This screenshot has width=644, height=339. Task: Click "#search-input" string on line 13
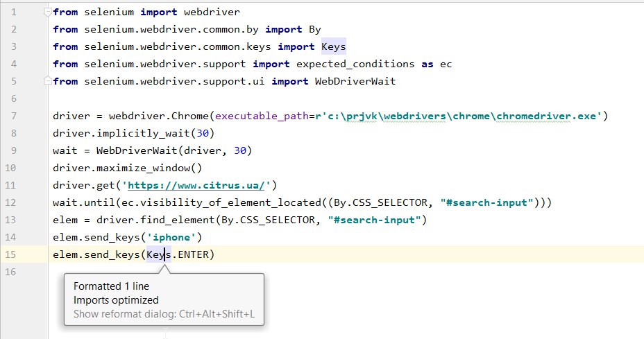pos(374,220)
